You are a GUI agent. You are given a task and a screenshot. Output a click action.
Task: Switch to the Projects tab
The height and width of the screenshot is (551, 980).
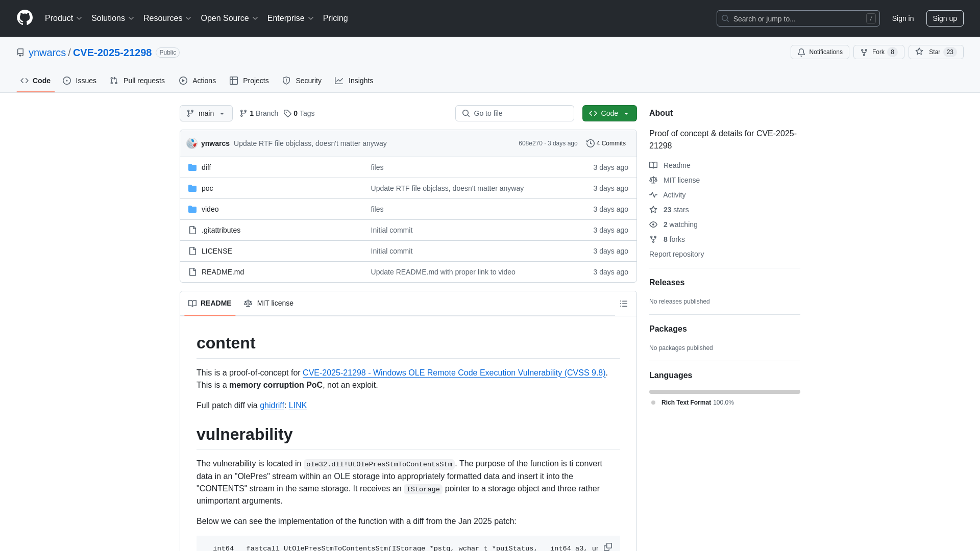249,81
